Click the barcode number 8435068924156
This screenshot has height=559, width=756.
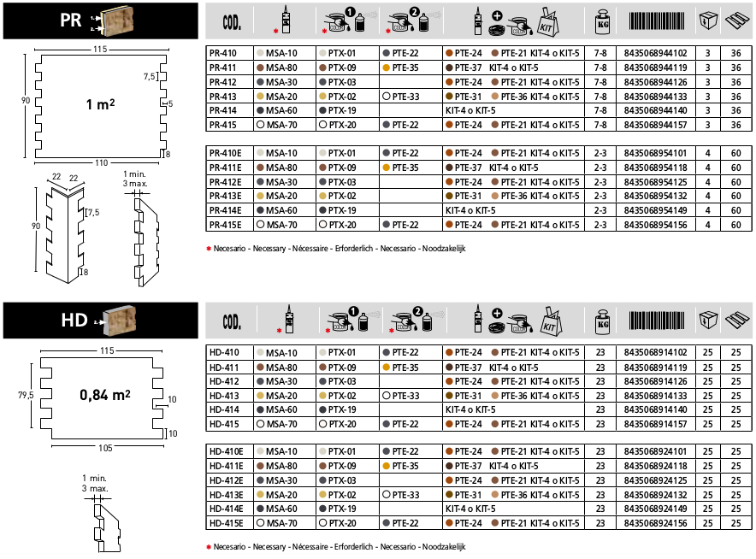click(x=656, y=523)
